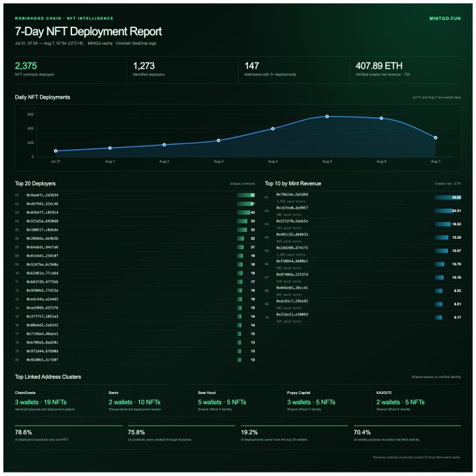Select the 147 addresses figure
The image size is (476, 476).
(x=252, y=66)
